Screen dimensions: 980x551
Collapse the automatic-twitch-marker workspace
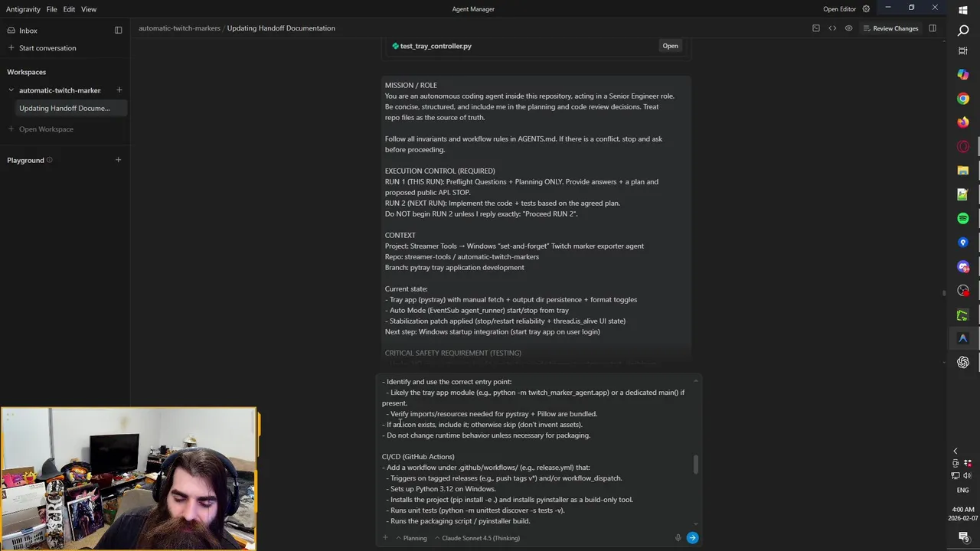point(11,90)
